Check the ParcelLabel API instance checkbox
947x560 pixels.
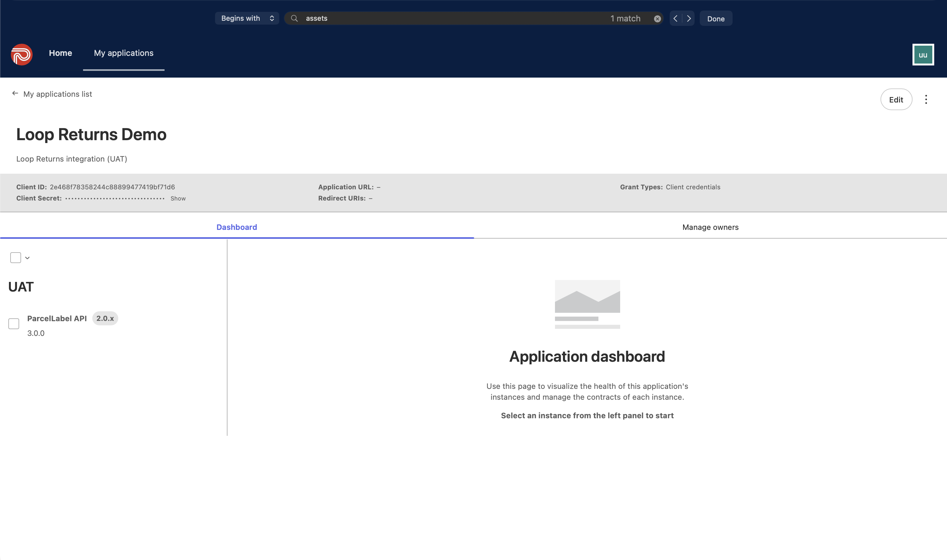14,324
